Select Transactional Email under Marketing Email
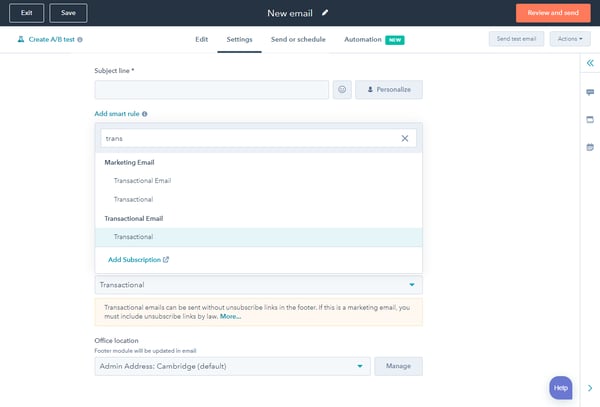The width and height of the screenshot is (600, 407). pos(142,181)
